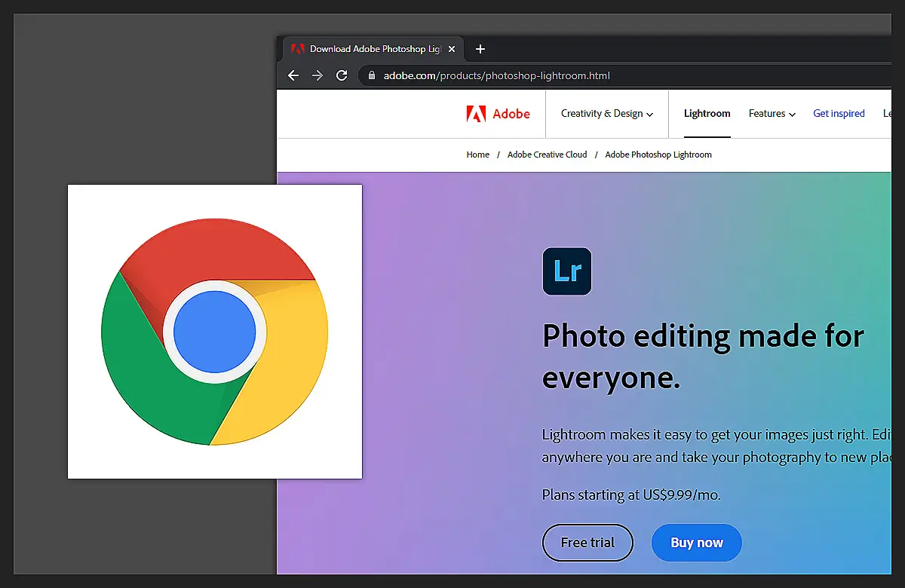Reload the Adobe Lightroom page
The image size is (905, 588).
tap(342, 75)
